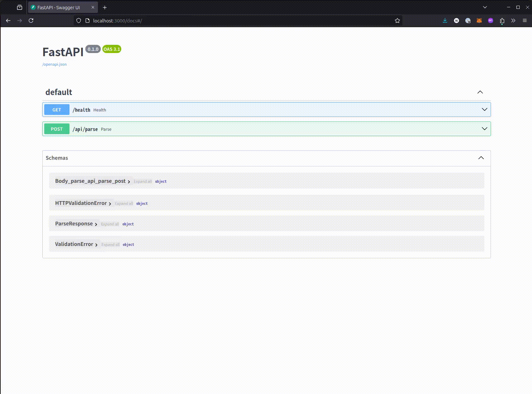
Task: Open a new browser tab
Action: 105,7
